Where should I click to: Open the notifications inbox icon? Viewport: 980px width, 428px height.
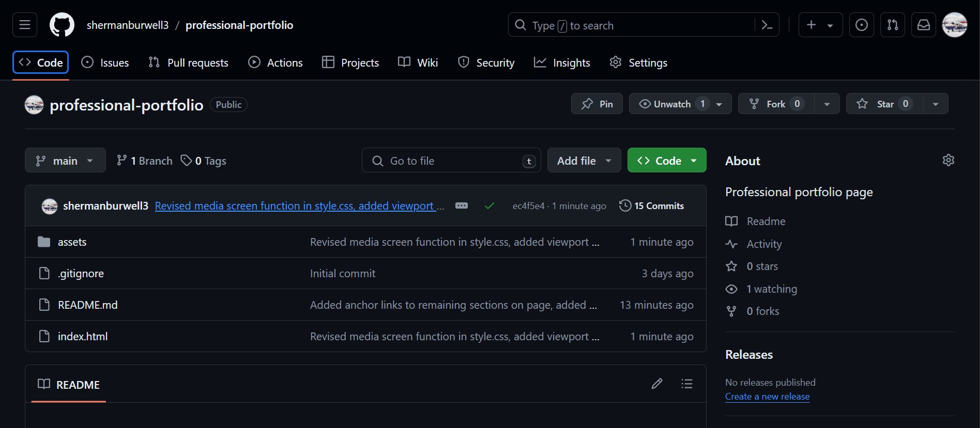tap(924, 25)
